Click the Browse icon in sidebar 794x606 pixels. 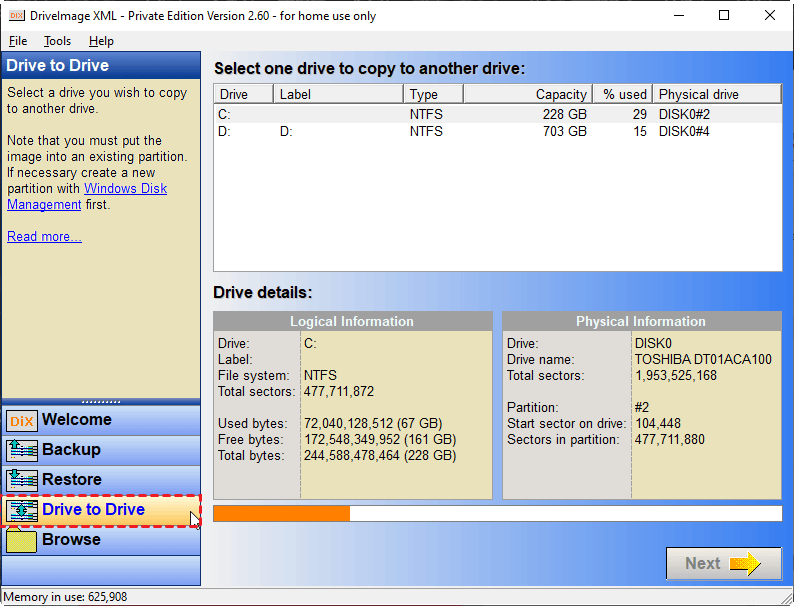tap(21, 541)
